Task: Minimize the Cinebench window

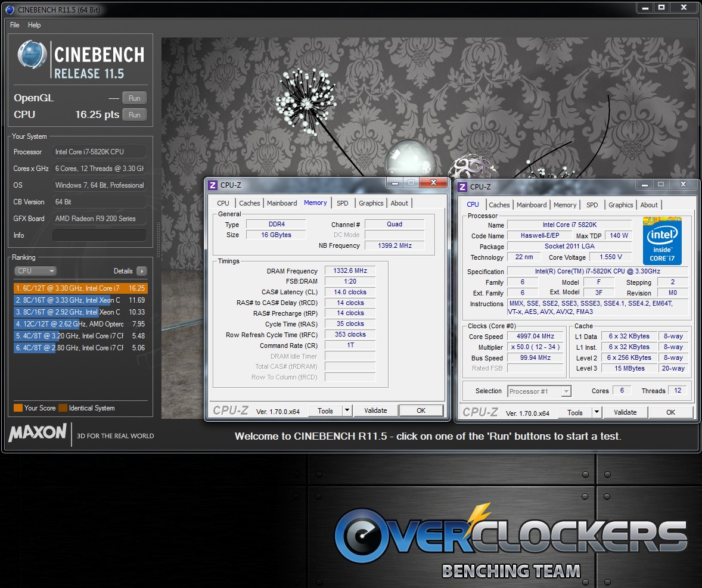Action: pyautogui.click(x=645, y=7)
